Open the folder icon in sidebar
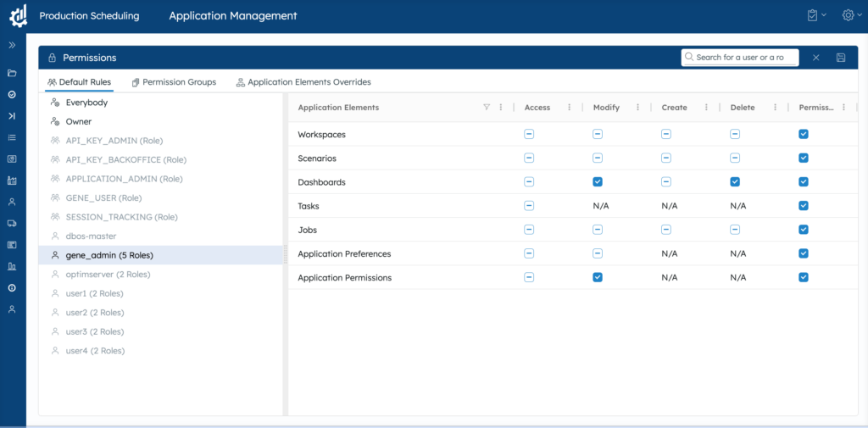 [12, 73]
